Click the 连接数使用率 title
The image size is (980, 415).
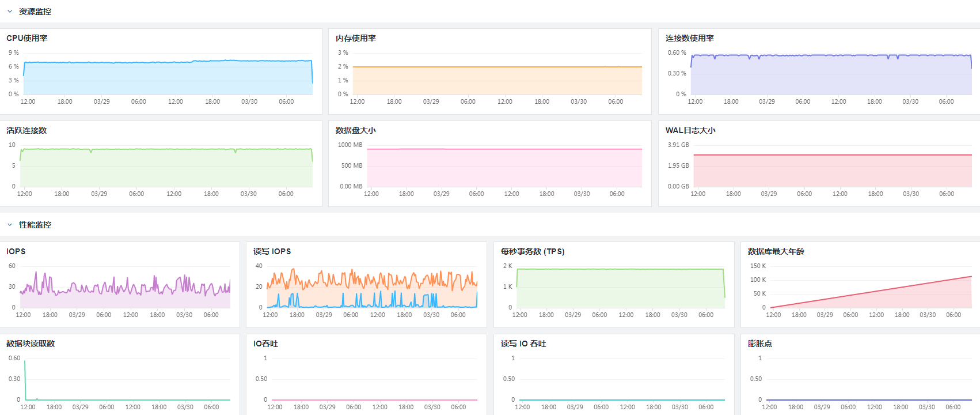(x=690, y=38)
